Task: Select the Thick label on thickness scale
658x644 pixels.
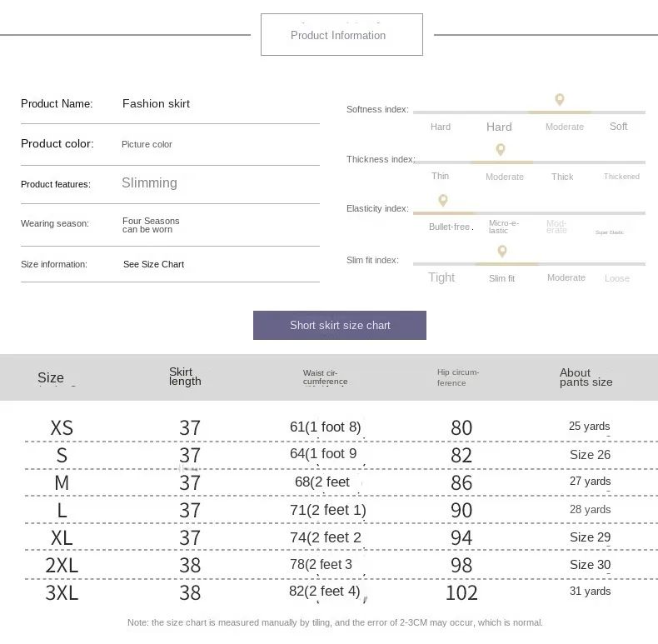Action: pos(562,177)
